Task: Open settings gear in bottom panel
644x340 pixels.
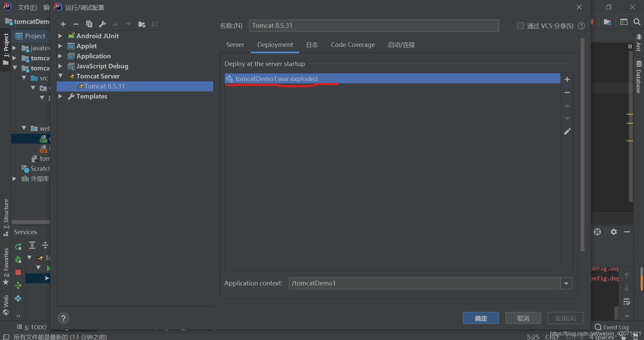Action: coord(614,232)
